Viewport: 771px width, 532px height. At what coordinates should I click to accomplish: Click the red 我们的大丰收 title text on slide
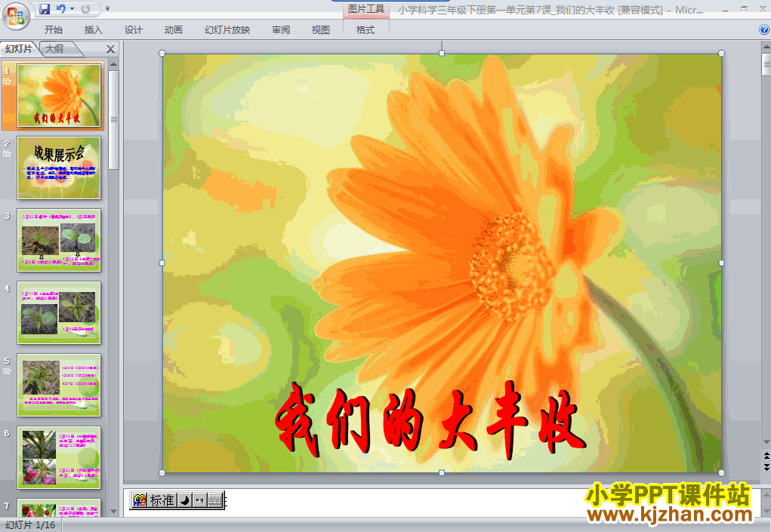430,422
